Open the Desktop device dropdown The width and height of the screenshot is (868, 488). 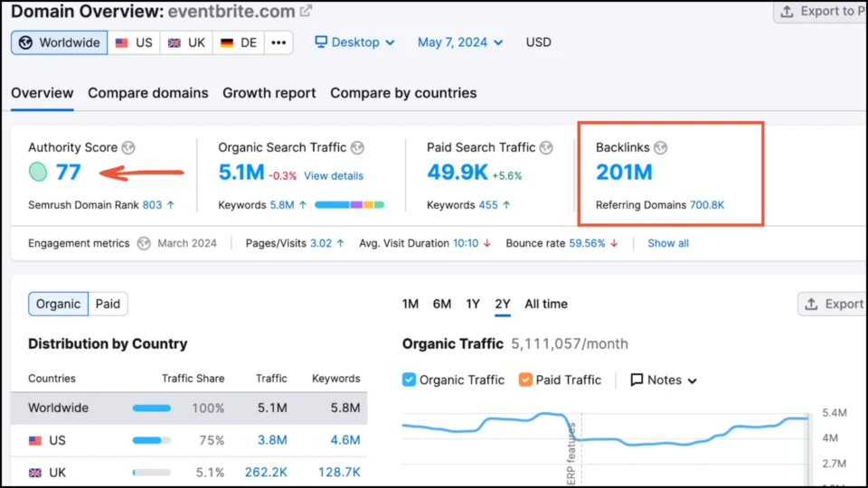tap(354, 42)
